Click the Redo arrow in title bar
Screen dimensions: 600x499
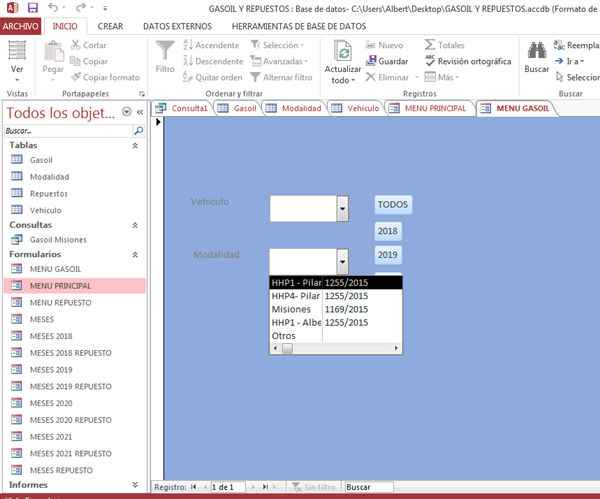(80, 7)
